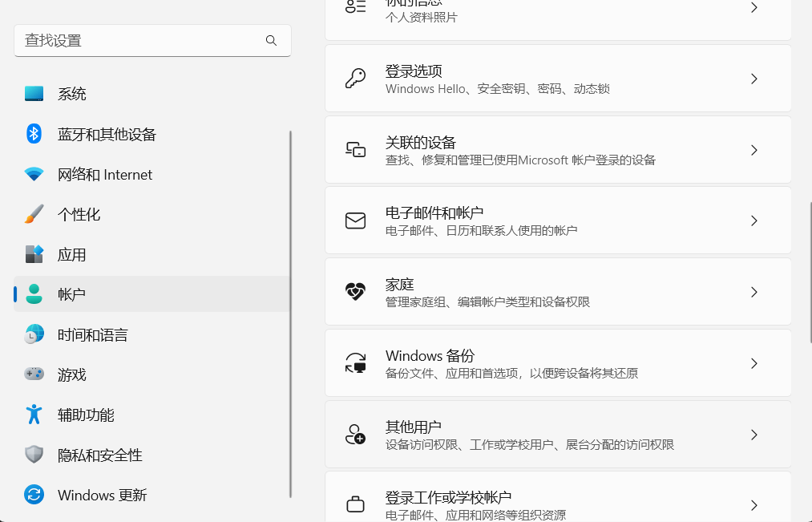
Task: Open 网络和 Internet via its Wi-Fi icon
Action: [34, 174]
